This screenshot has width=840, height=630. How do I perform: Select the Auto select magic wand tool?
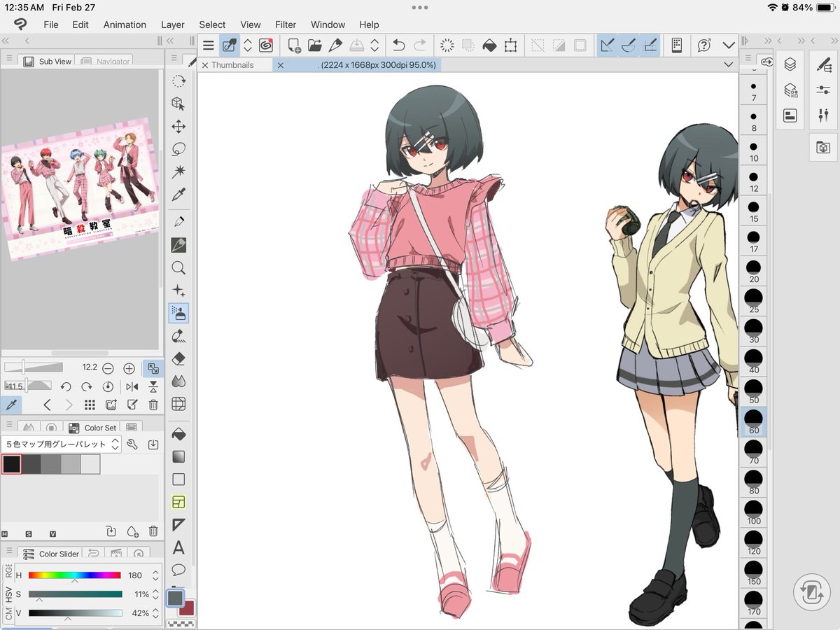[x=178, y=171]
